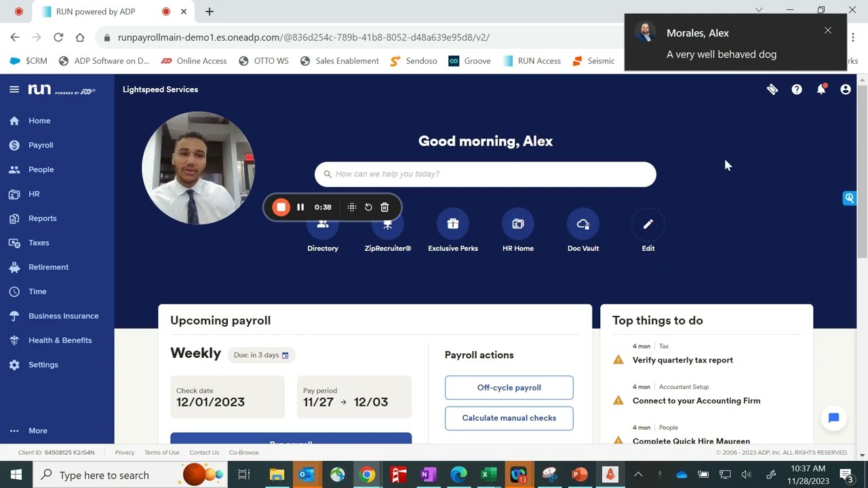Open PowerPoint from the taskbar
Viewport: 868px width, 488px height.
coord(580,474)
